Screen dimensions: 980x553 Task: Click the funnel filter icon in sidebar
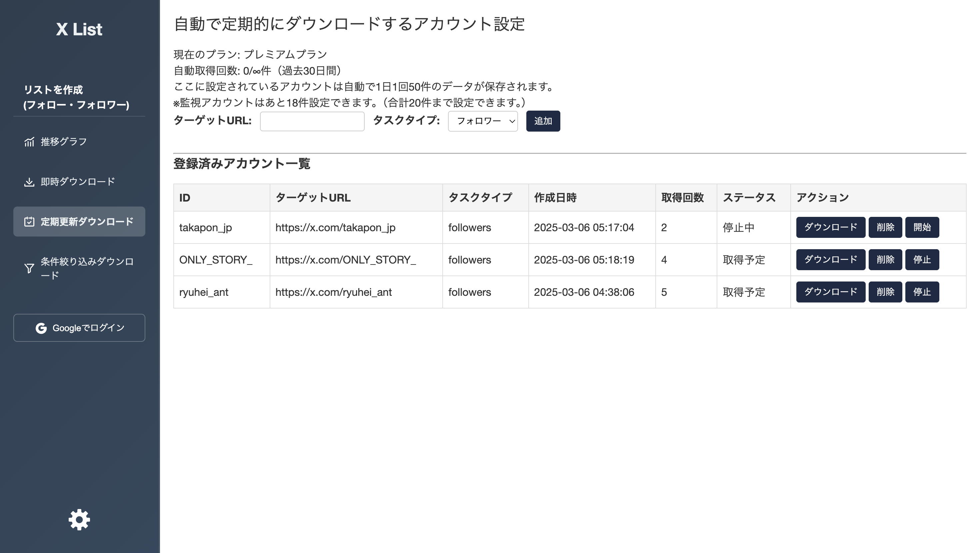29,269
